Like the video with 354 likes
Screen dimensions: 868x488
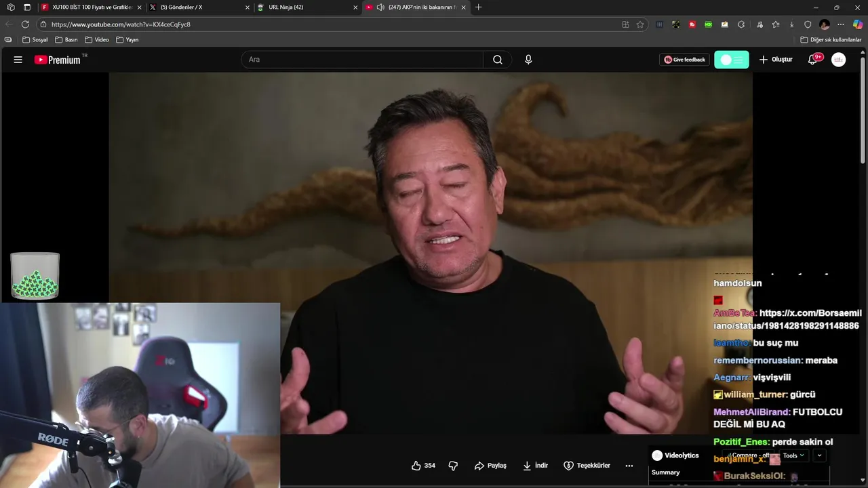pos(423,466)
